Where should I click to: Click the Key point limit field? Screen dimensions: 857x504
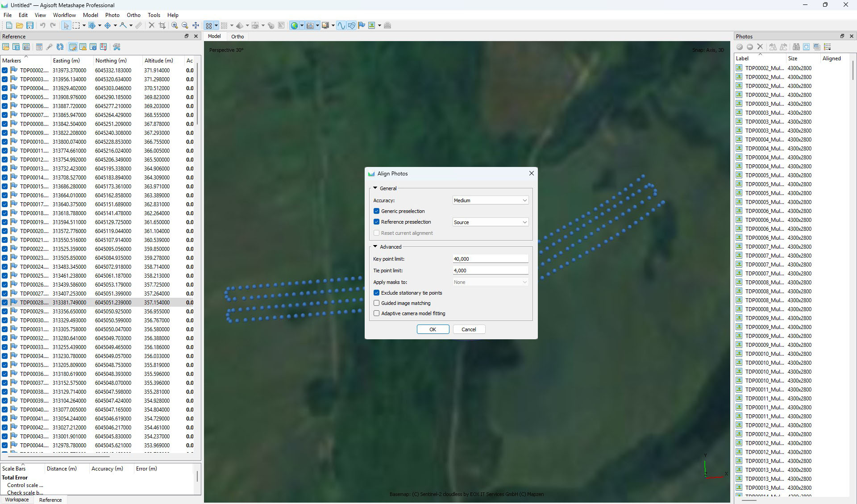coord(490,259)
